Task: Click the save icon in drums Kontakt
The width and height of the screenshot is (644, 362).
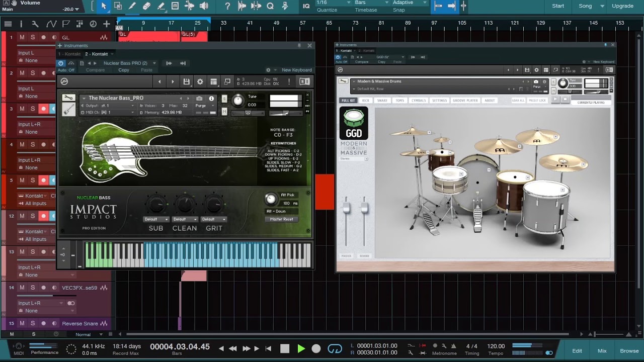Action: [x=527, y=70]
